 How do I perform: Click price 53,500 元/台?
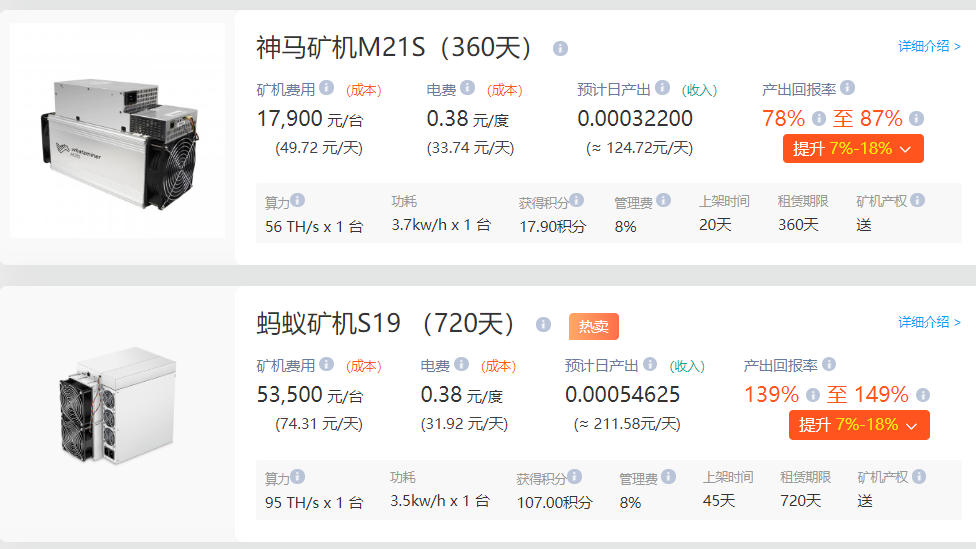(x=310, y=395)
